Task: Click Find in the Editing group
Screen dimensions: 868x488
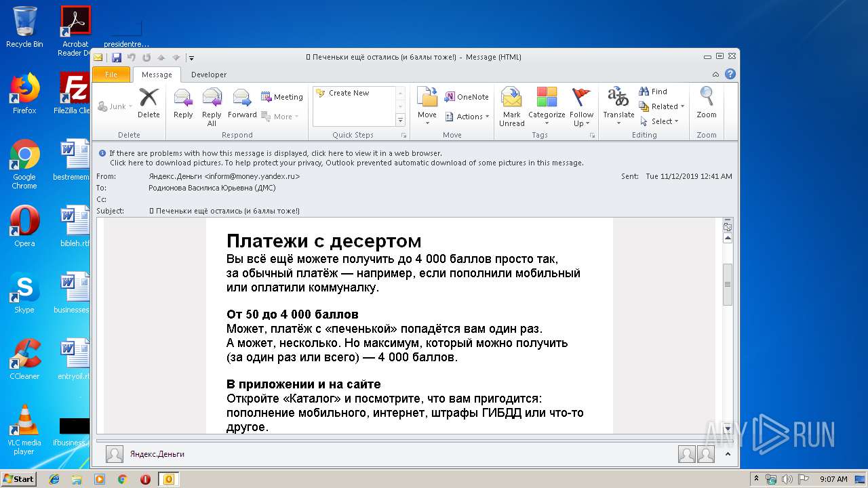Action: pyautogui.click(x=653, y=91)
